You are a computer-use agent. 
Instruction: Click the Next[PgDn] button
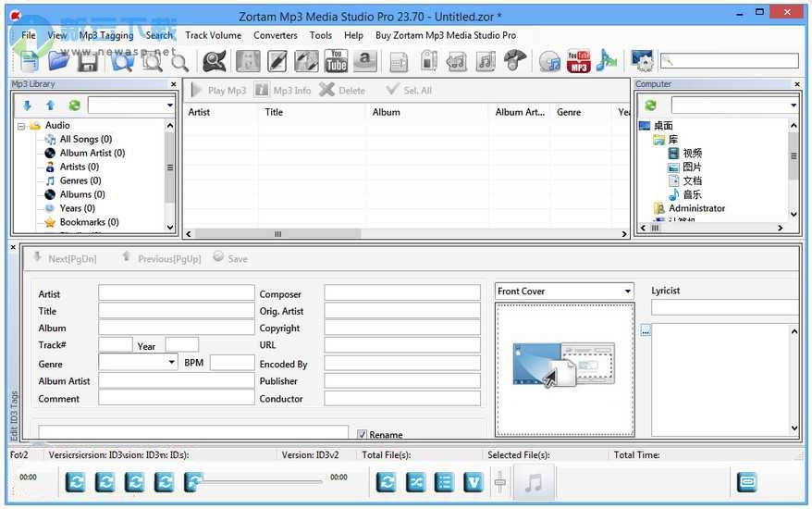click(65, 258)
